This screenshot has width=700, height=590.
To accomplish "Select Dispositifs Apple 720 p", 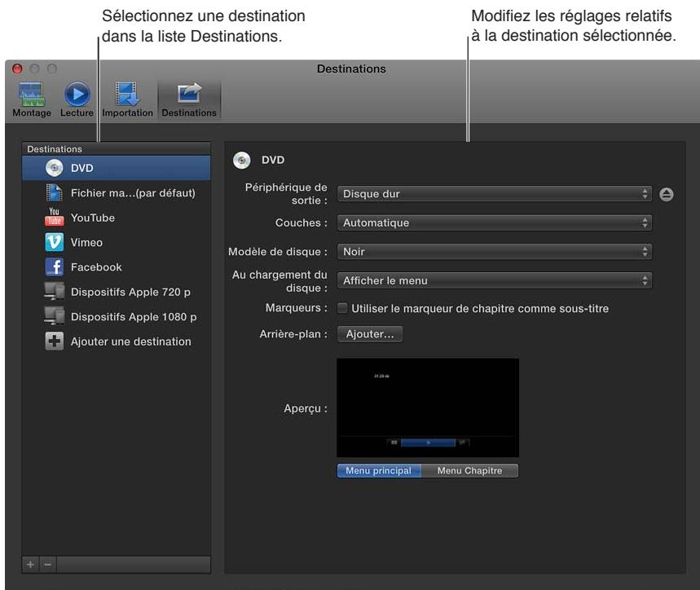I will pos(116,292).
